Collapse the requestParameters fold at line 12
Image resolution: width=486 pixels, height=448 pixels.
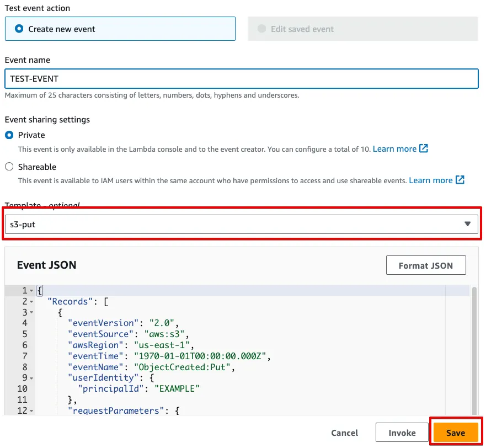[x=31, y=411]
